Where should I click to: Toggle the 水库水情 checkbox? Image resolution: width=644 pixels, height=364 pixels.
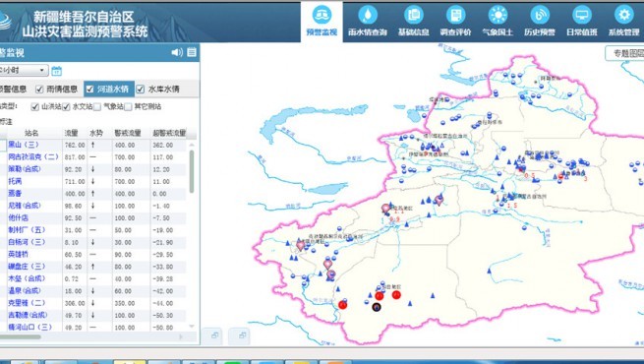(x=141, y=90)
